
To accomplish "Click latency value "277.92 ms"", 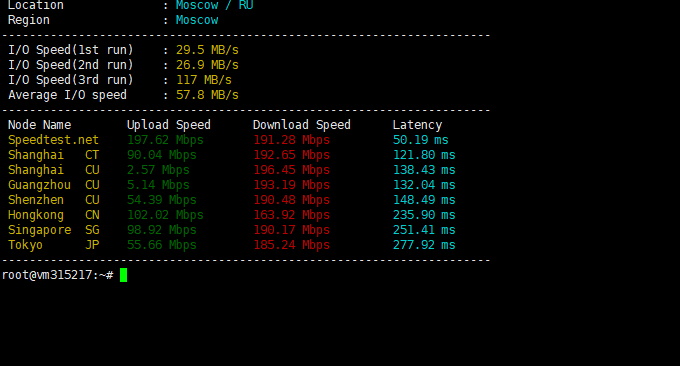I will (x=424, y=245).
